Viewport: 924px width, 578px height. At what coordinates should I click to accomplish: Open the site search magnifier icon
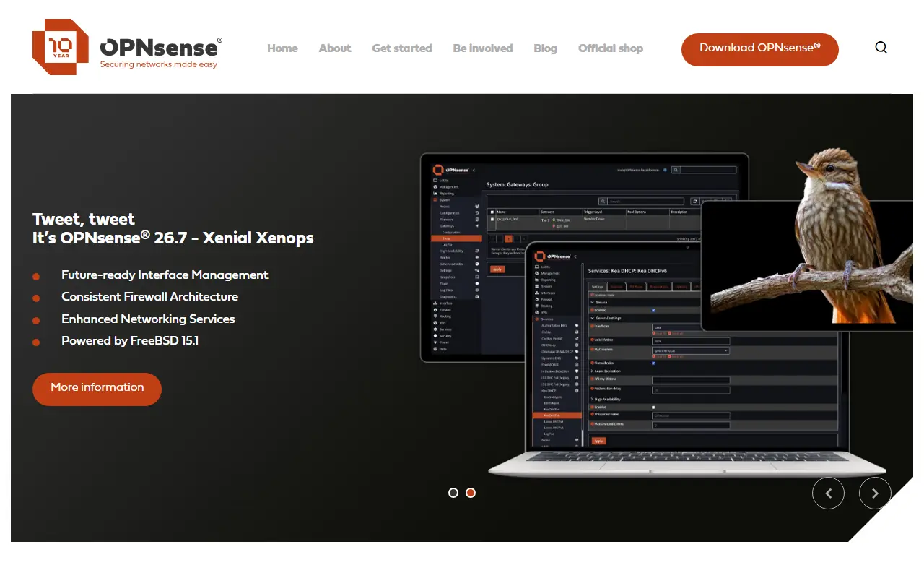881,48
